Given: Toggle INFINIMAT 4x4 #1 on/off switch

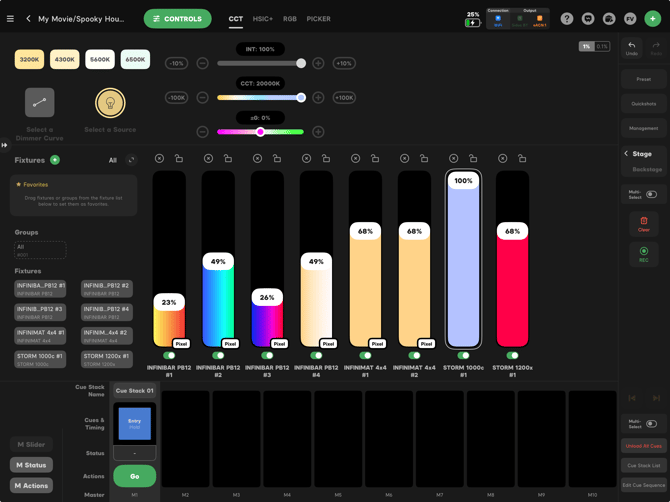Looking at the screenshot, I should (365, 355).
